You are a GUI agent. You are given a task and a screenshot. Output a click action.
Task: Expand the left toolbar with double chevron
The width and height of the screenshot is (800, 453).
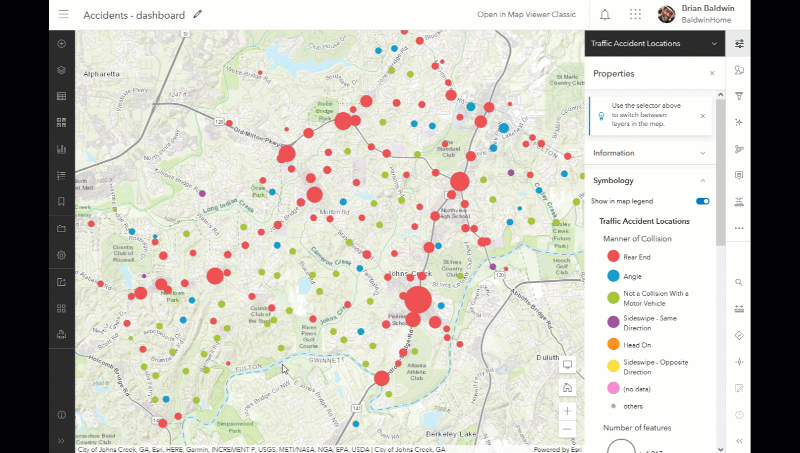62,441
